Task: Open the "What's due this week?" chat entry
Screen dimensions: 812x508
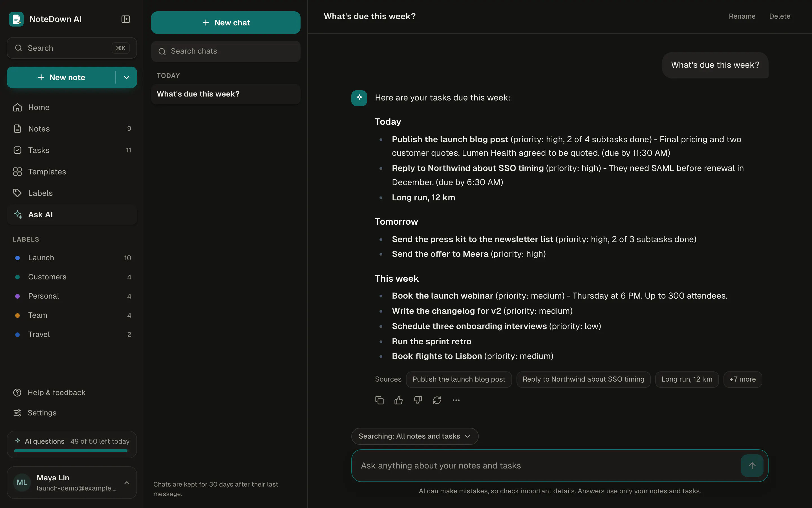Action: (x=226, y=94)
